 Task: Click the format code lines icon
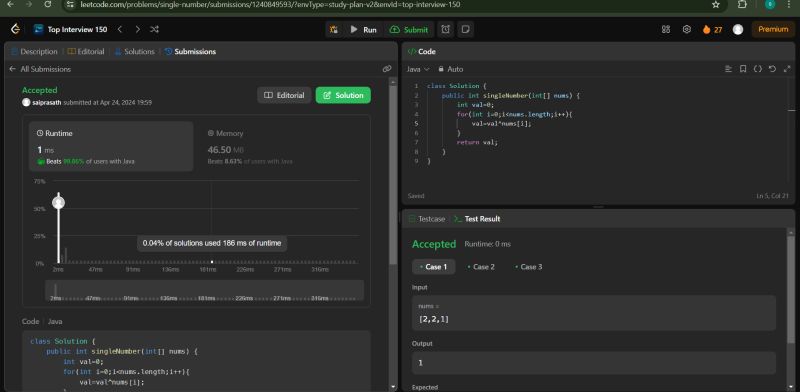(729, 69)
